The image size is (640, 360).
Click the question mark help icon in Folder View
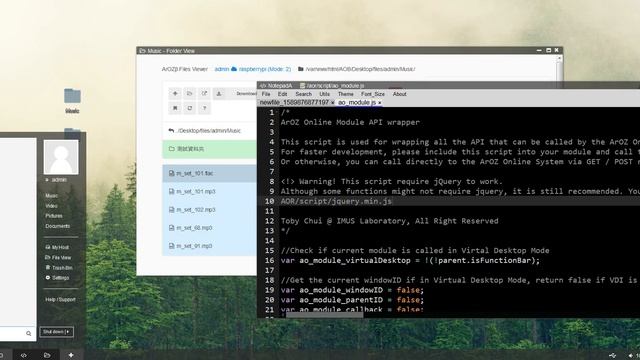coord(204,108)
